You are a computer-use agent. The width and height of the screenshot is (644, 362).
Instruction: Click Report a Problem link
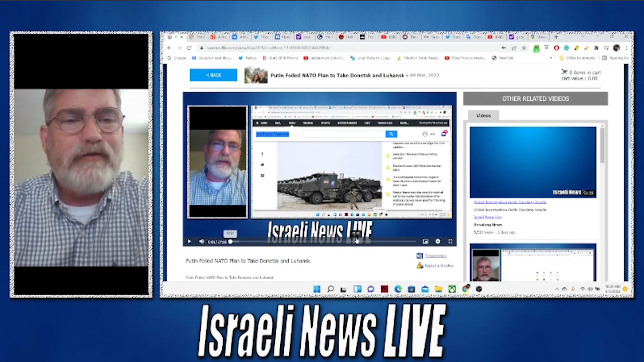[x=439, y=265]
